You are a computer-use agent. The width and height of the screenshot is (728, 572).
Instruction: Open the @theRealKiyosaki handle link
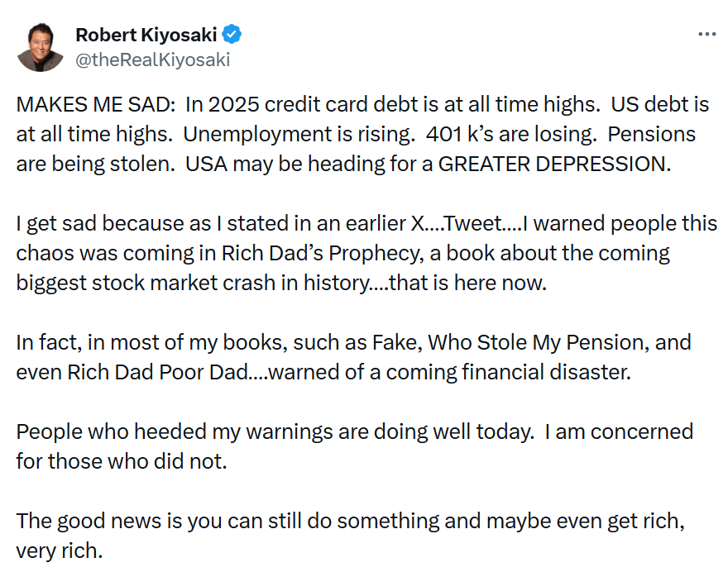(152, 60)
